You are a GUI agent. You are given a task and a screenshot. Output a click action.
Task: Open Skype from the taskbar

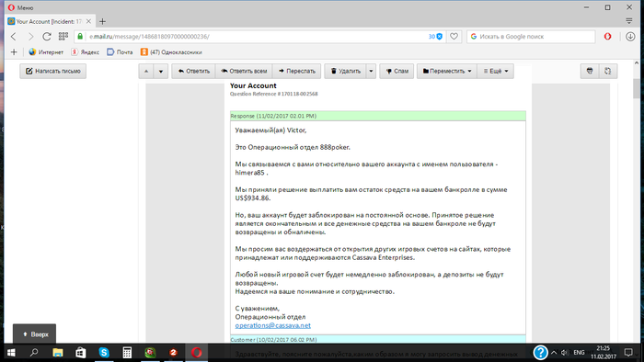(x=104, y=353)
